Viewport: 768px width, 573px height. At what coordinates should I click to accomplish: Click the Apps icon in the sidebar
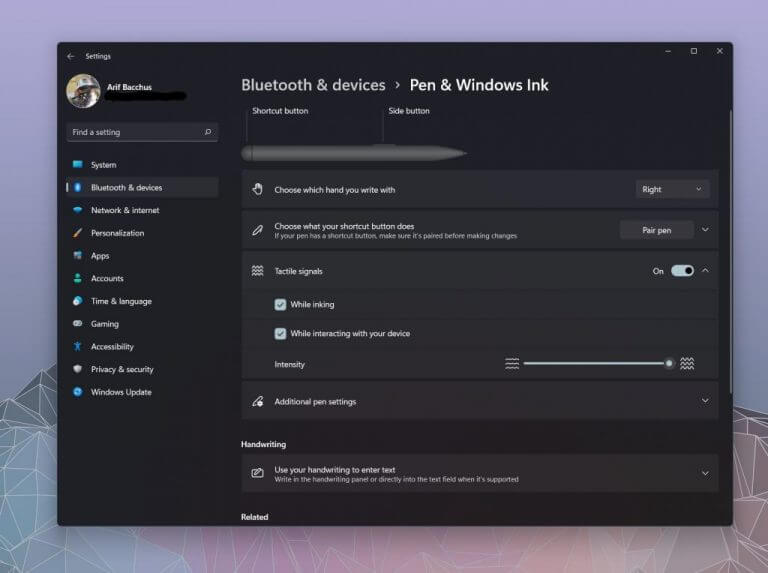(x=77, y=255)
